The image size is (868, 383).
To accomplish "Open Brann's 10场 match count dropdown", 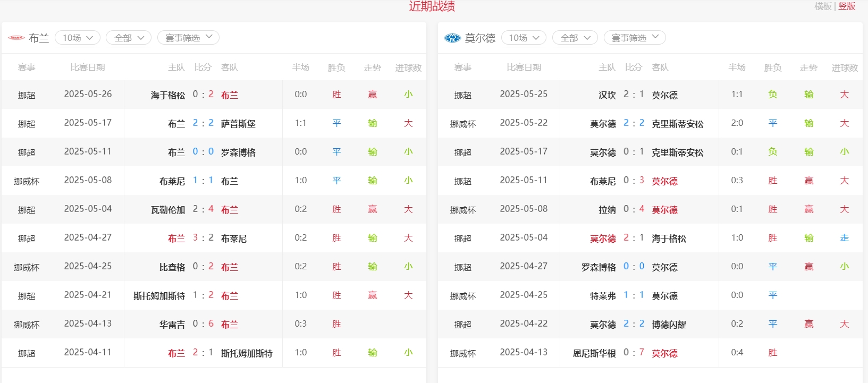I will click(78, 38).
